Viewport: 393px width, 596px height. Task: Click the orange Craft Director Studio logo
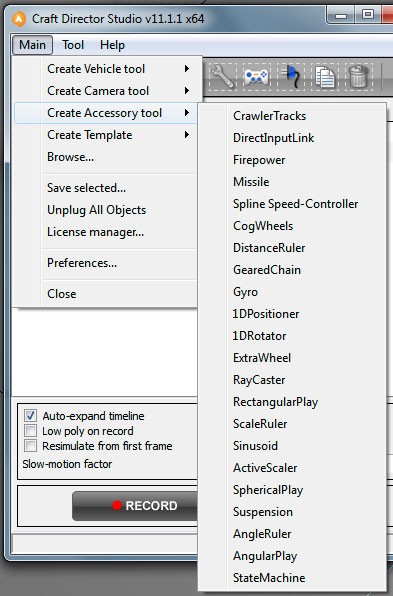[19, 19]
